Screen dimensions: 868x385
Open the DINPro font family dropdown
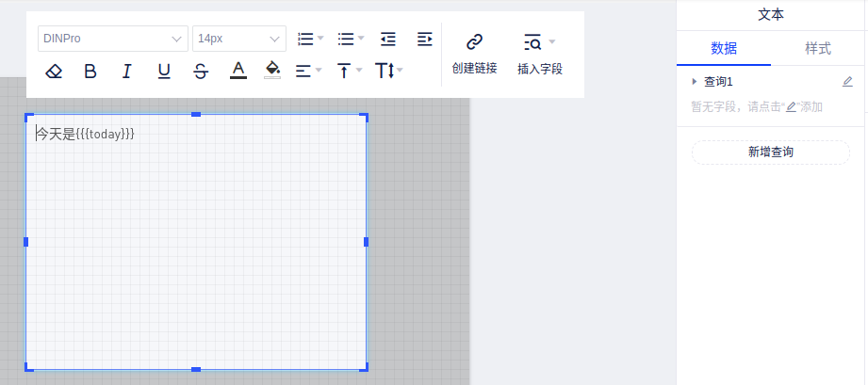tap(112, 39)
